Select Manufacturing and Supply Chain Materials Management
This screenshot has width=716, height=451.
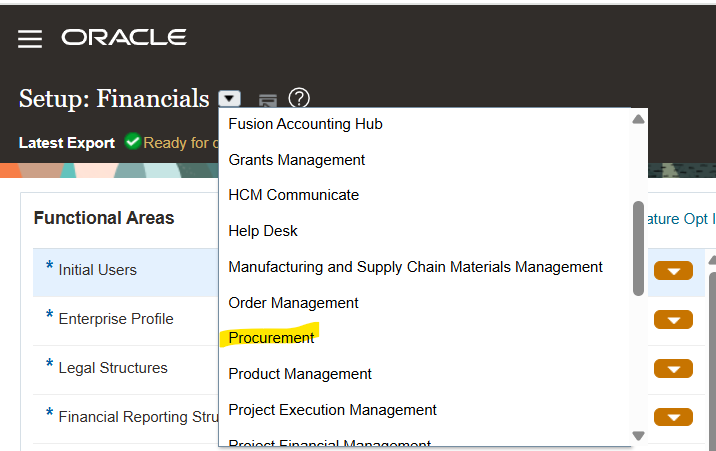[415, 267]
